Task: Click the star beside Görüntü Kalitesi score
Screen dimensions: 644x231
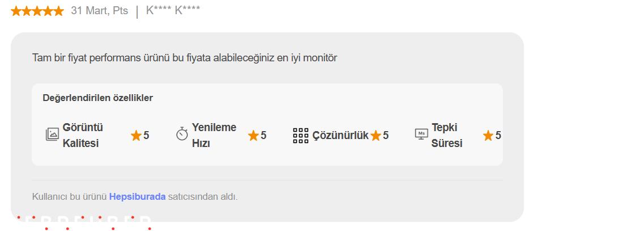Action: 136,136
